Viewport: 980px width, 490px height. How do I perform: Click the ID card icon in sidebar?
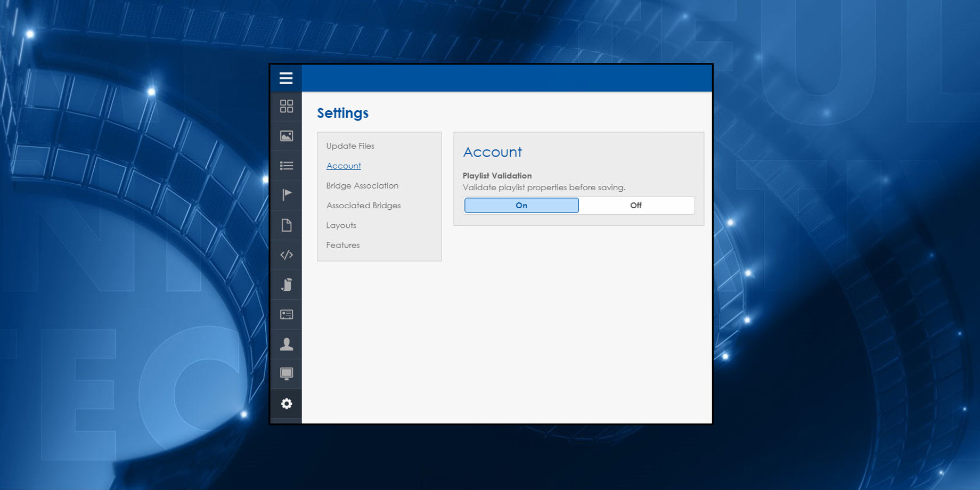pyautogui.click(x=286, y=314)
